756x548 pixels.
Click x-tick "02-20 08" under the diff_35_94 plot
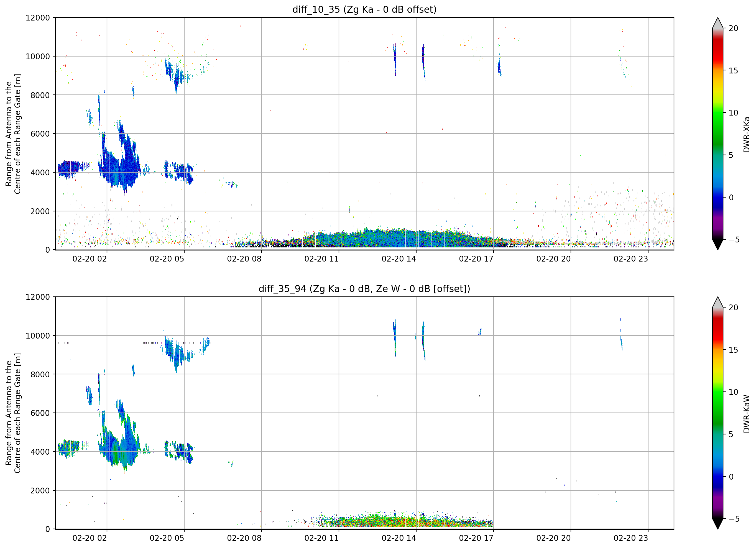244,538
